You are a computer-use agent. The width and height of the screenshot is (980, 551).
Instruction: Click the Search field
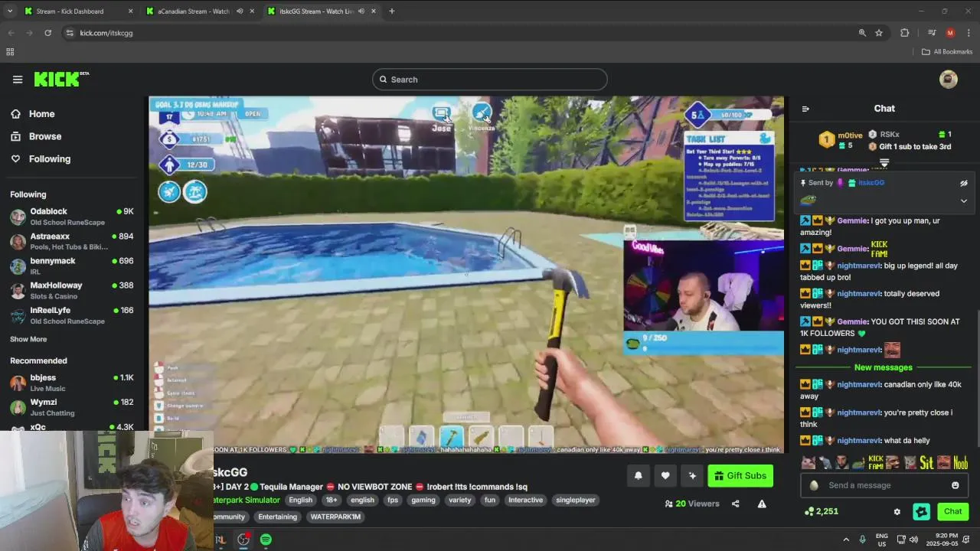pos(490,80)
